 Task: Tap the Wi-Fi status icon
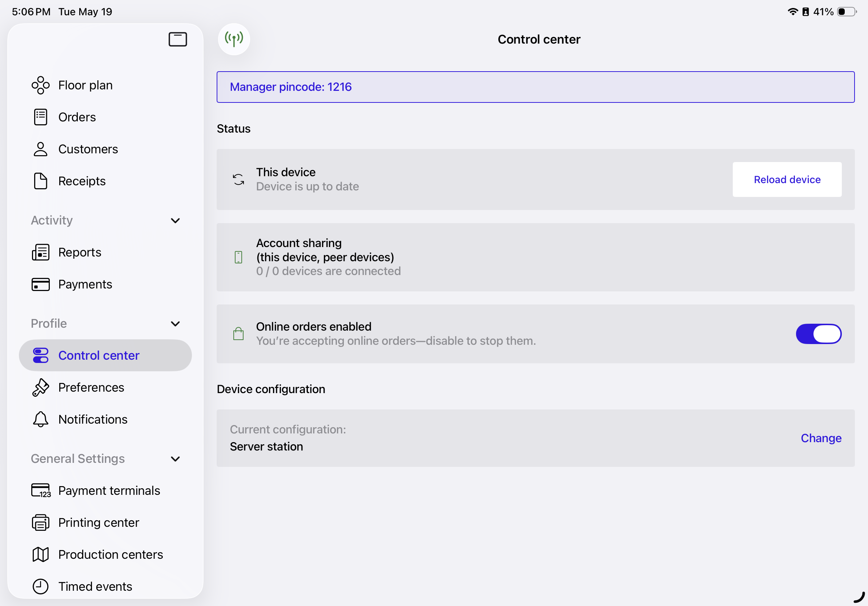click(793, 12)
